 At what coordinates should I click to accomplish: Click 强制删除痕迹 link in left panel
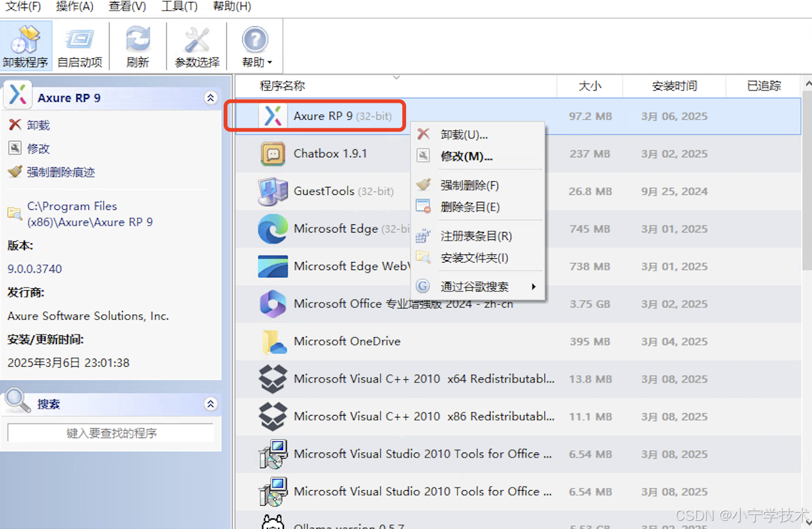point(61,172)
